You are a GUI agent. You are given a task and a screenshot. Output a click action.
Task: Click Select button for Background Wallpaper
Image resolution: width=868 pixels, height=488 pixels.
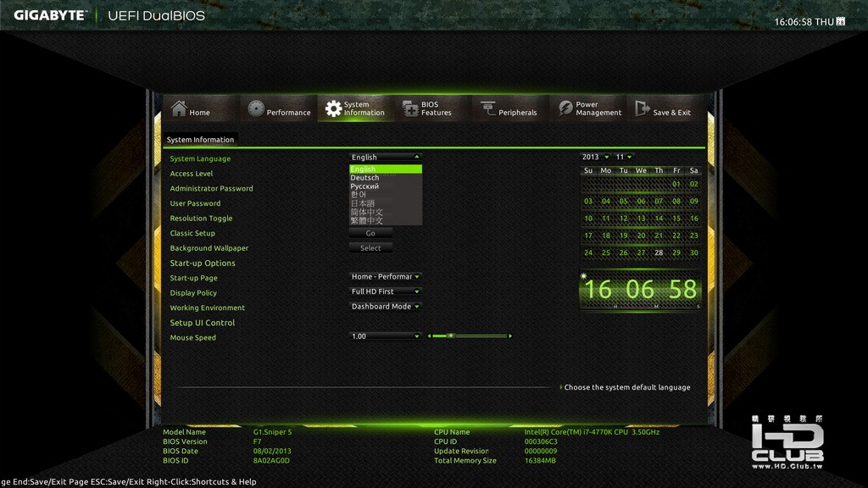click(370, 248)
